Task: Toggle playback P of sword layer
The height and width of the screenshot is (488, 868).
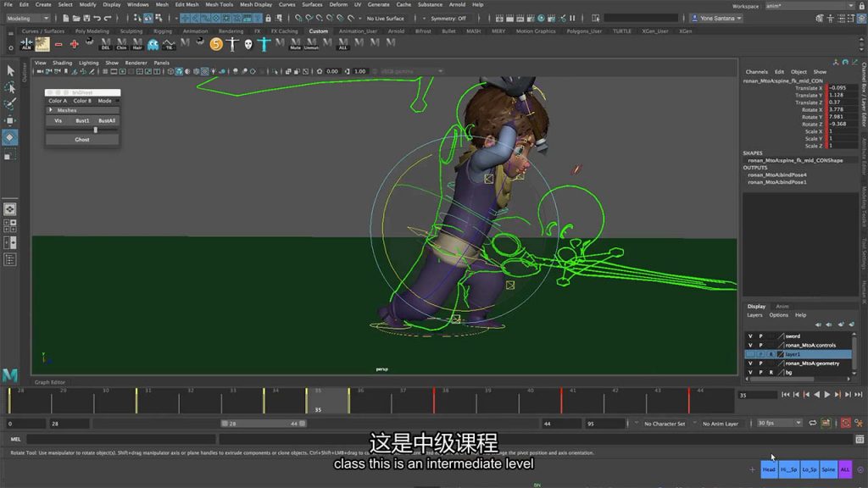Action: pyautogui.click(x=760, y=335)
